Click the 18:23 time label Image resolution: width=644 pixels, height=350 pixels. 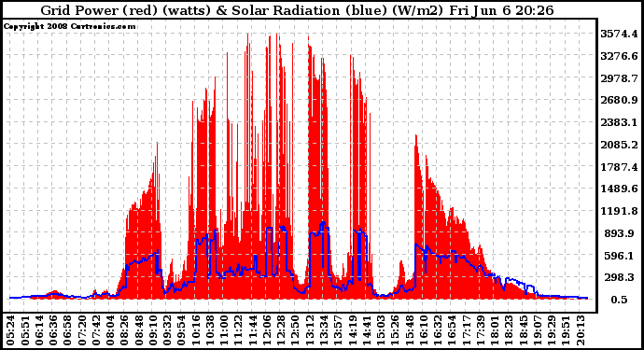click(509, 330)
